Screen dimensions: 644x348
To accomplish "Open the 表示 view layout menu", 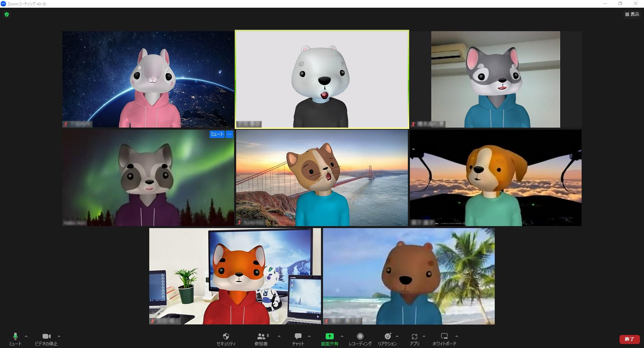I will tap(632, 14).
